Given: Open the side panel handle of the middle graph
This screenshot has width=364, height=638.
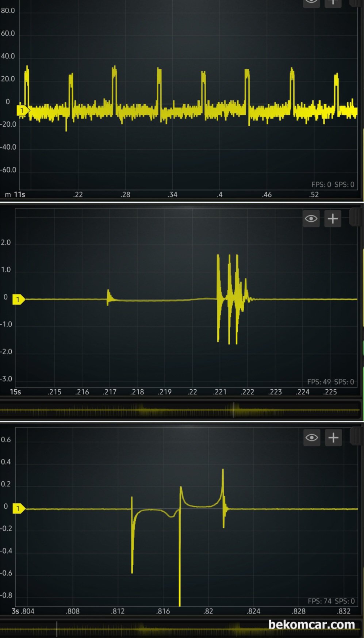Looking at the screenshot, I should click(355, 218).
